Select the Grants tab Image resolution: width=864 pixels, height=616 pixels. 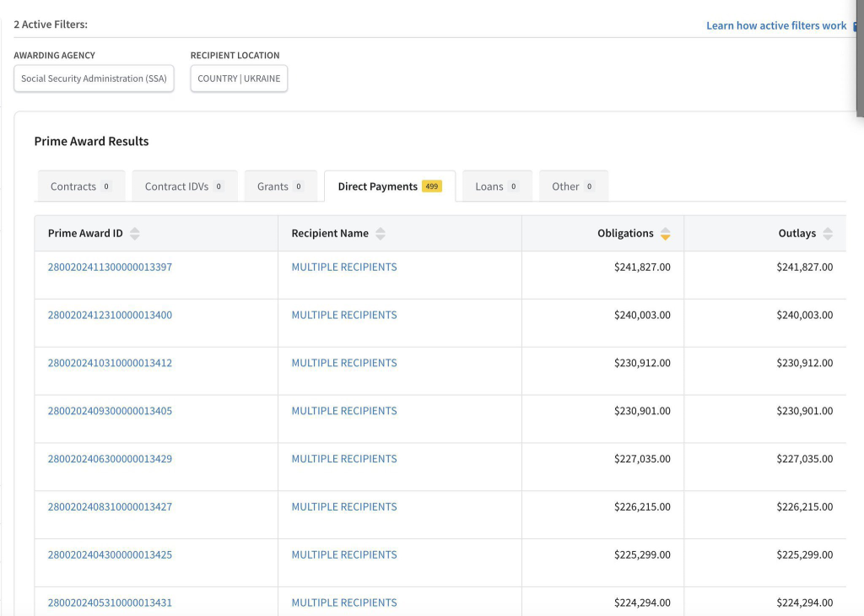[x=280, y=186]
